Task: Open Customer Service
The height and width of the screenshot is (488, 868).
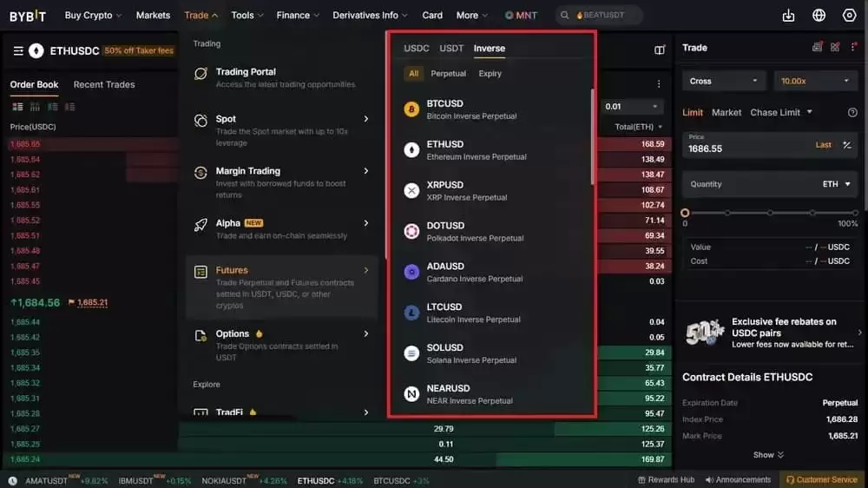Action: tap(822, 480)
